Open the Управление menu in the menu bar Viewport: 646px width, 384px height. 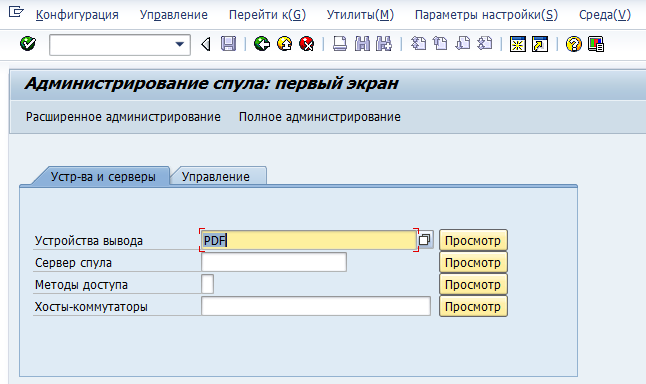[173, 15]
